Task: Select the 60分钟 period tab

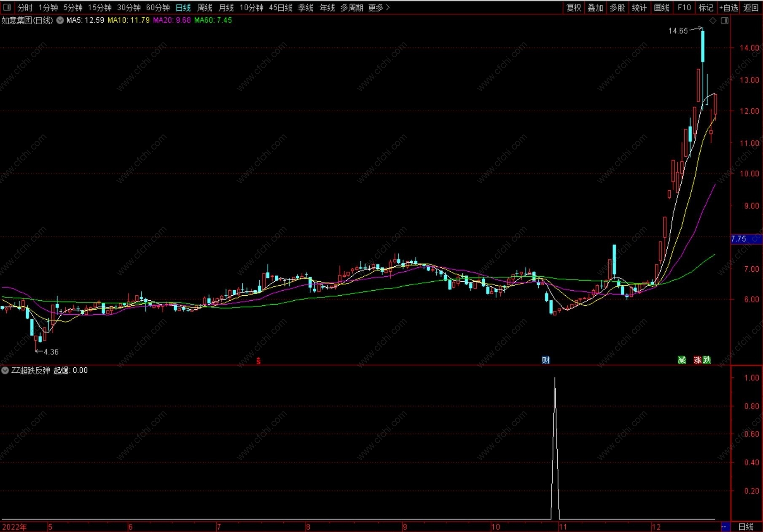Action: tap(158, 8)
